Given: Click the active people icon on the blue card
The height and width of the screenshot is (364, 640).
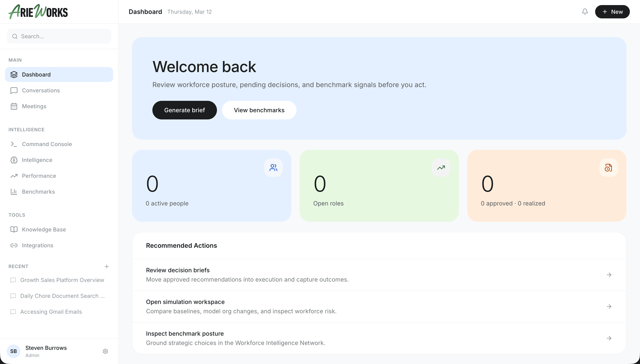Looking at the screenshot, I should (x=273, y=167).
